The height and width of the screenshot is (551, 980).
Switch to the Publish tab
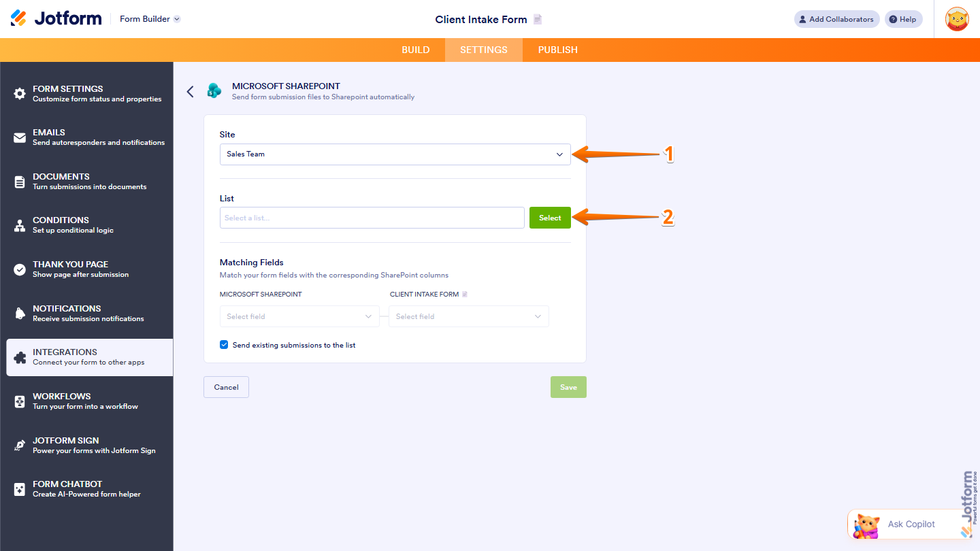557,49
